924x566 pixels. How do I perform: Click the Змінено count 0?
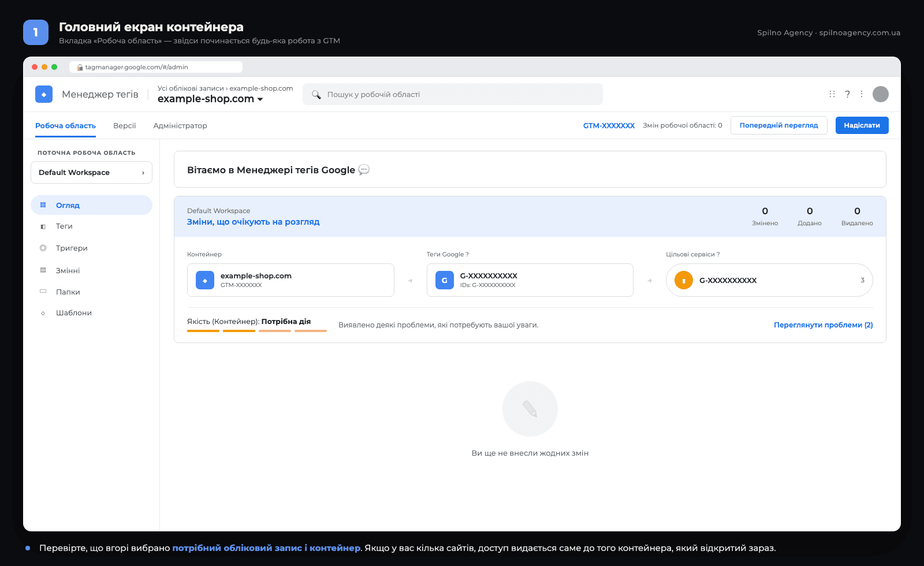coord(765,211)
